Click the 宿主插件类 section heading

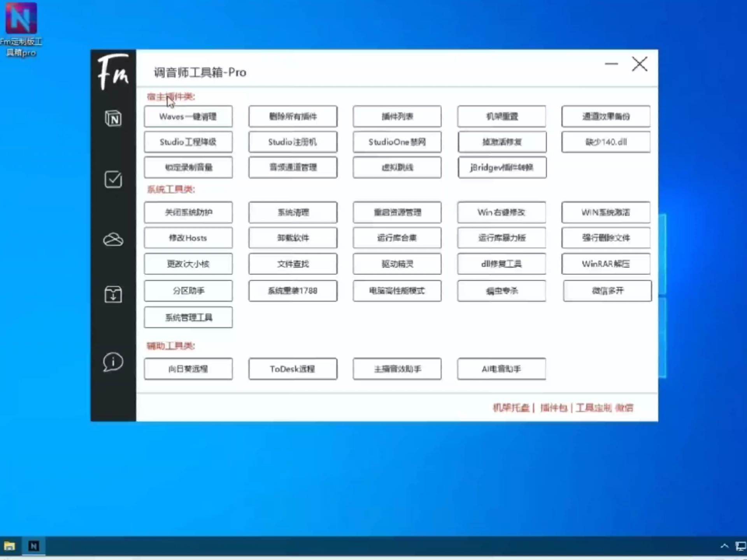[x=171, y=96]
